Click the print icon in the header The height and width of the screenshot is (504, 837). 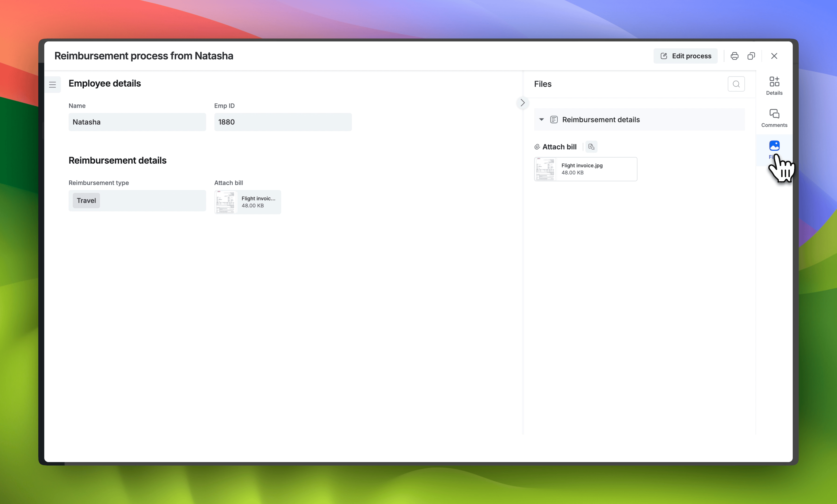pos(734,56)
